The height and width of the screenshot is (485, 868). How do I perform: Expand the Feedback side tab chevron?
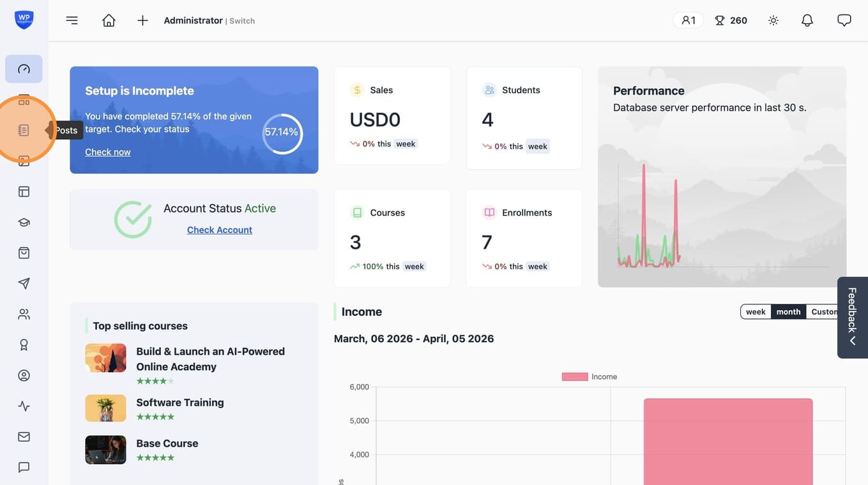coord(853,341)
